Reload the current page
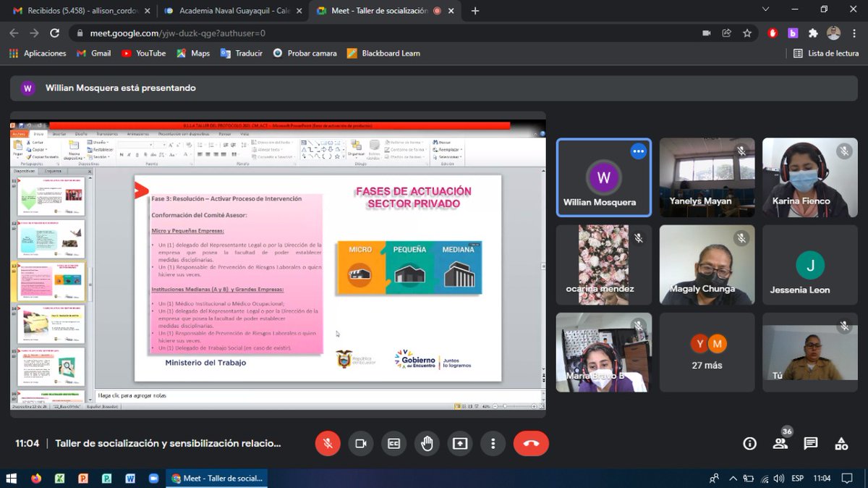This screenshot has width=868, height=488. 54,33
